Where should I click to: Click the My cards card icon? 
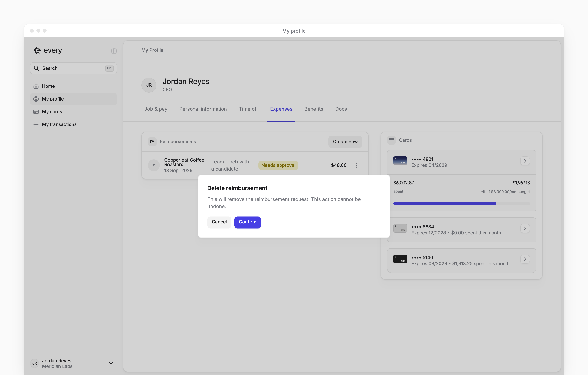36,112
